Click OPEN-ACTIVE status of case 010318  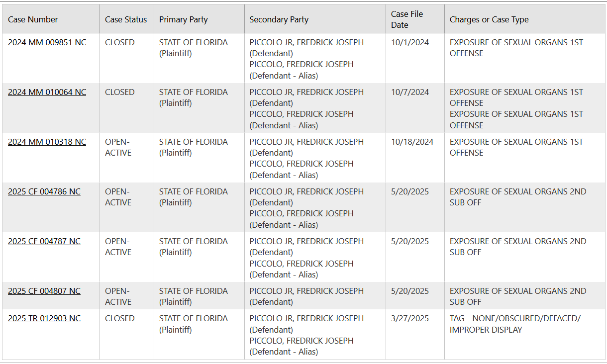118,148
